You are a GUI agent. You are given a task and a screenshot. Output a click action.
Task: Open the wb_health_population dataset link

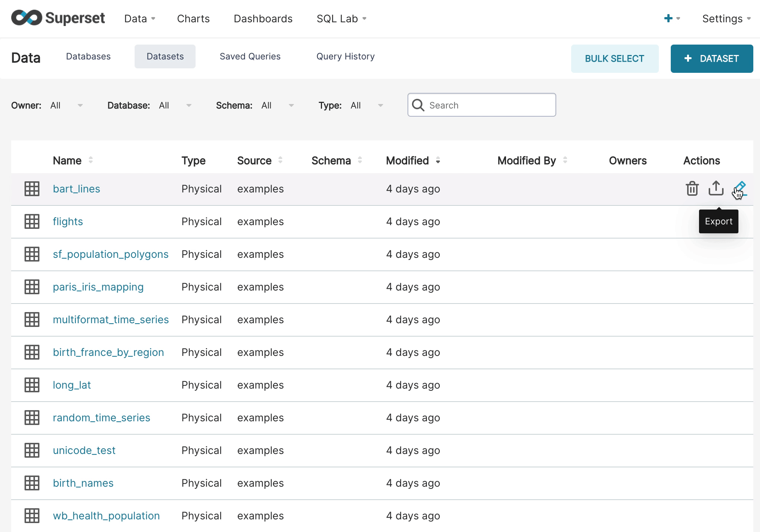click(x=106, y=516)
